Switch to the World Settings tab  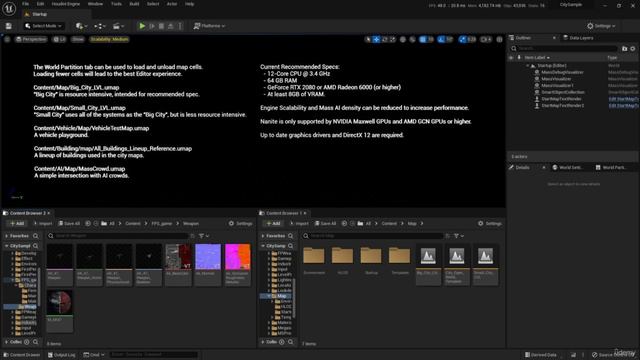pos(567,167)
